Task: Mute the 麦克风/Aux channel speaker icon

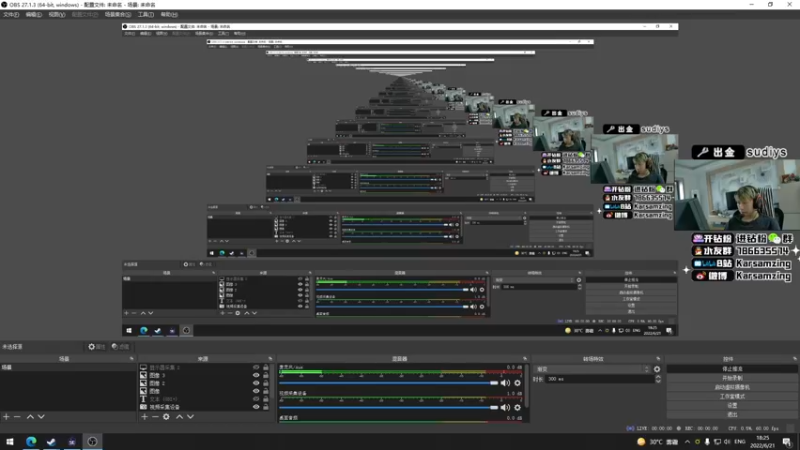Action: tap(505, 383)
